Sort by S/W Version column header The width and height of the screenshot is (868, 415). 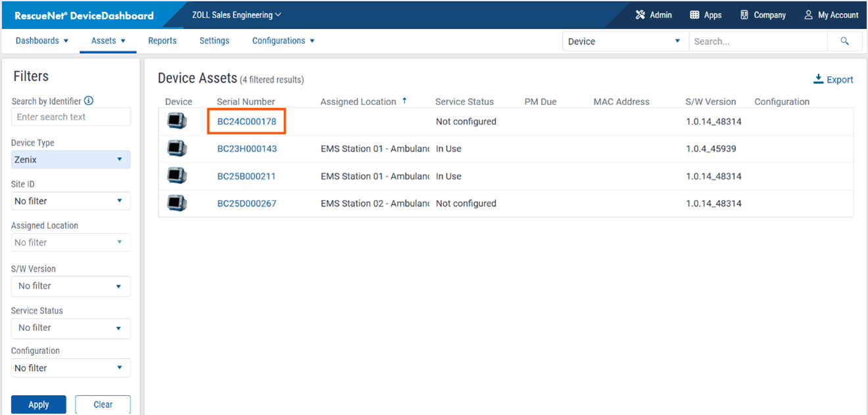pos(711,101)
